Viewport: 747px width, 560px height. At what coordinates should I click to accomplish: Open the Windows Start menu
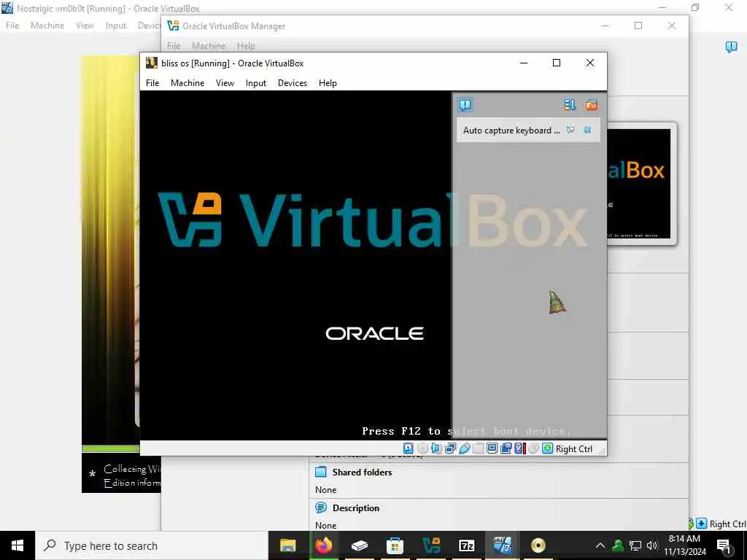click(x=18, y=545)
